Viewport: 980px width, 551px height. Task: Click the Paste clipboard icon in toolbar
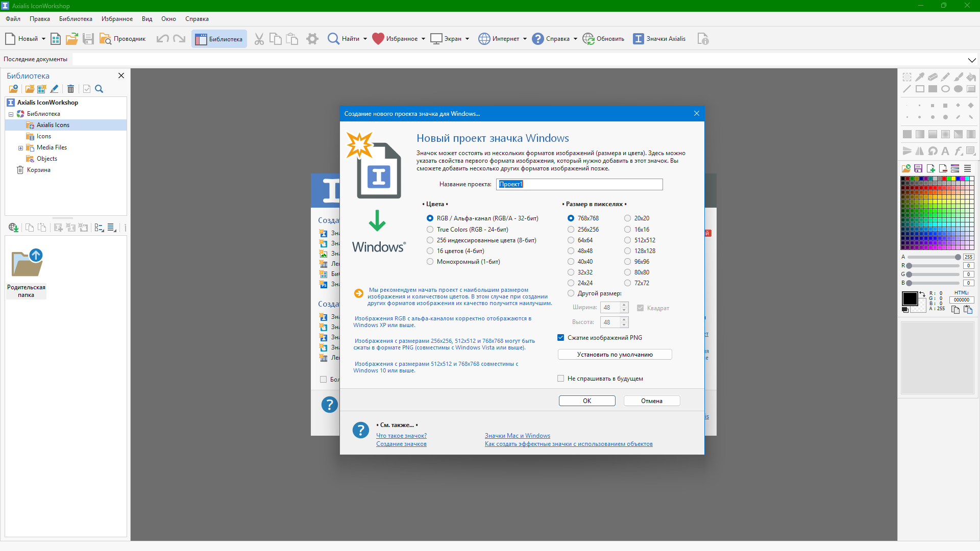pyautogui.click(x=292, y=39)
